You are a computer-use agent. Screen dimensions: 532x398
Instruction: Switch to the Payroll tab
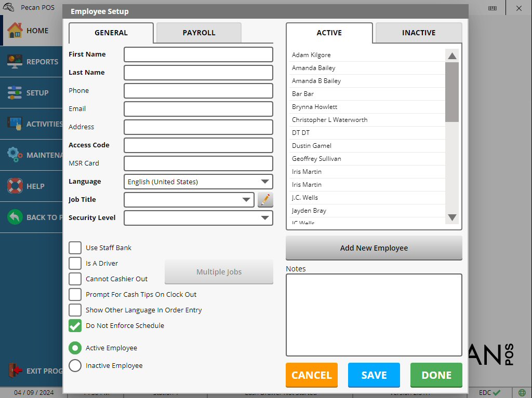point(199,33)
